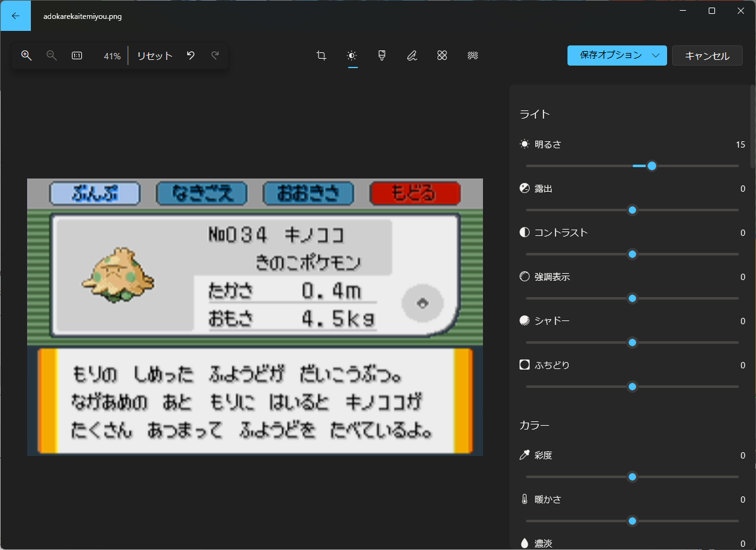Click the 露出 exposure icon
Screen dimensions: 756x550
coord(525,188)
